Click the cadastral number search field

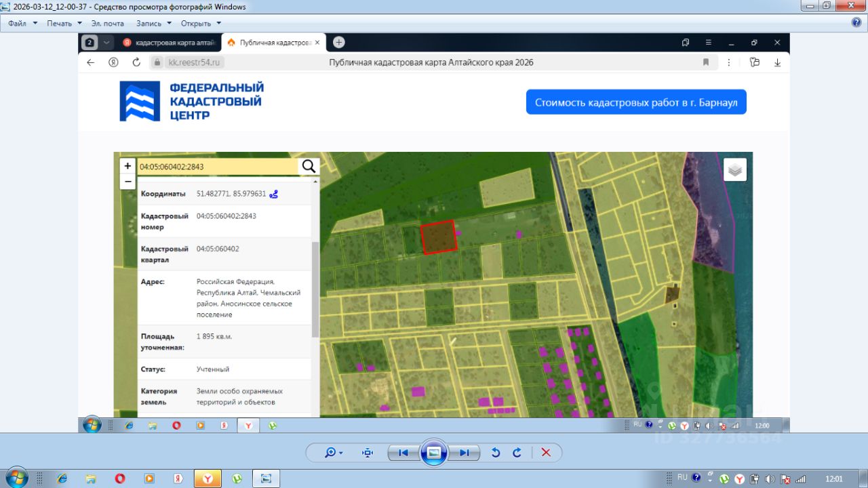tap(218, 167)
